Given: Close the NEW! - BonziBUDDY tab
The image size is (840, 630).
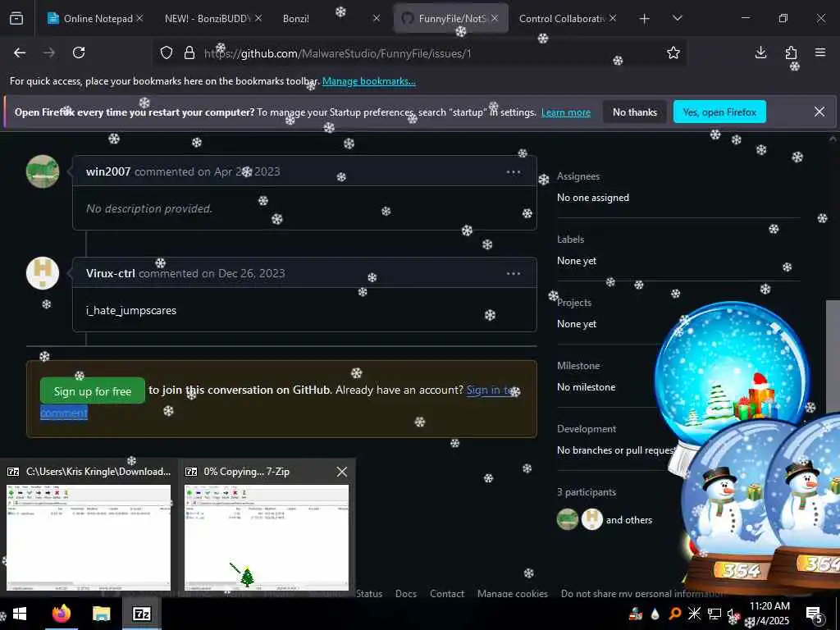Looking at the screenshot, I should 258,18.
